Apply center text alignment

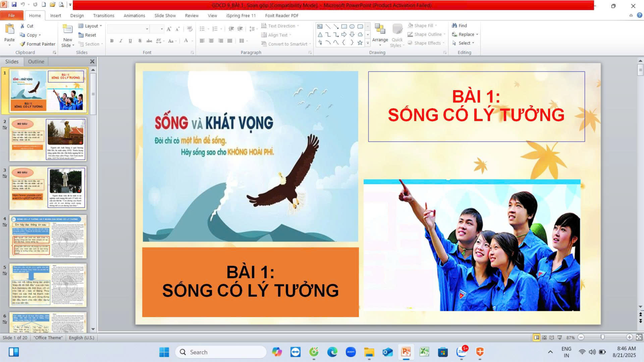(211, 41)
